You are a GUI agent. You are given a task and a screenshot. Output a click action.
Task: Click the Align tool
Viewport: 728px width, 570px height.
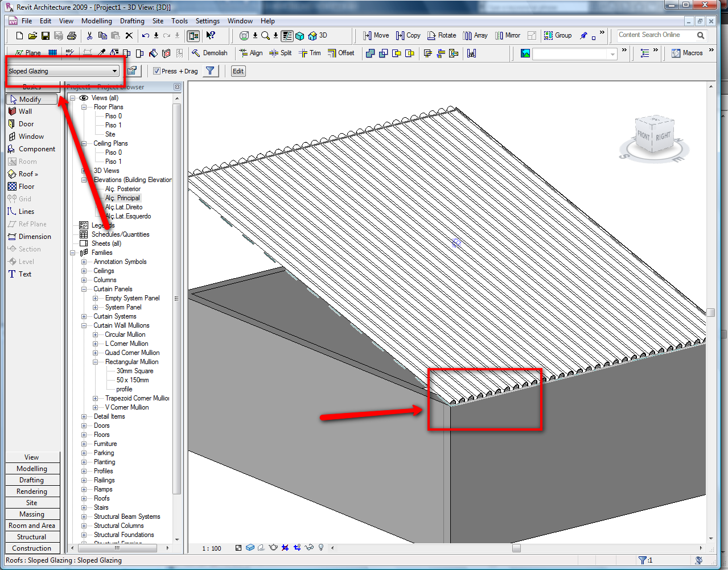(x=251, y=53)
